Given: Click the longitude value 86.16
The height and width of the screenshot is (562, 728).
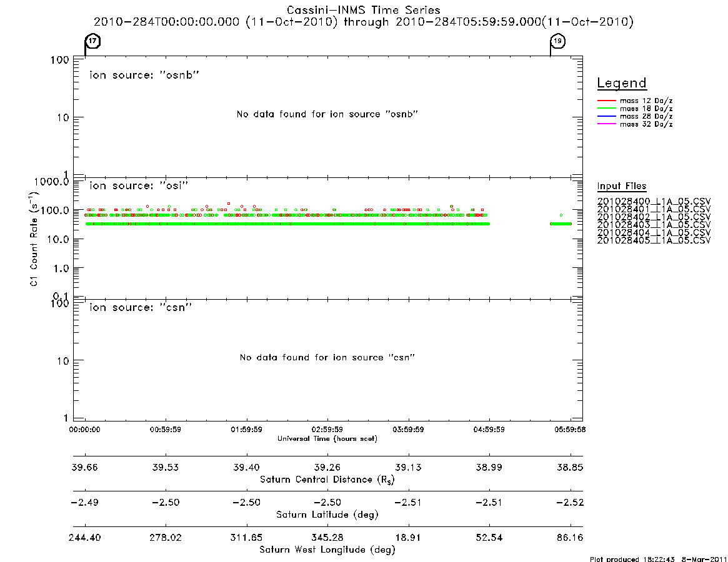Looking at the screenshot, I should tap(570, 538).
